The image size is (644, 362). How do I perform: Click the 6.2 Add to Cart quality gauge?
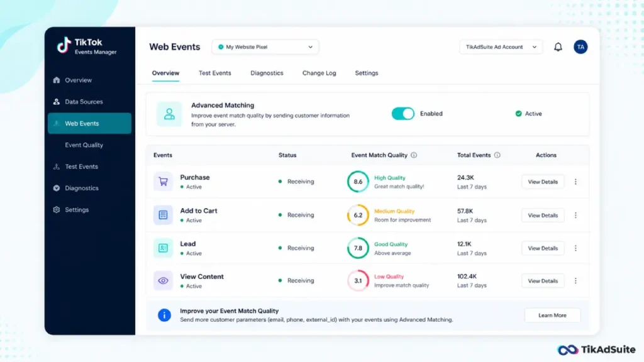358,215
